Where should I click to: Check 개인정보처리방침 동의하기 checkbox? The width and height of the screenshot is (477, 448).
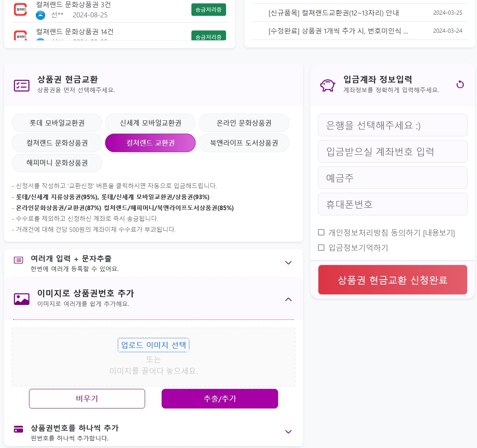coord(321,232)
